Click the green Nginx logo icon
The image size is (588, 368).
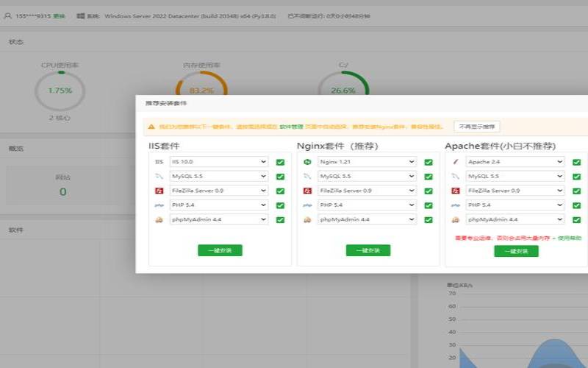[307, 162]
